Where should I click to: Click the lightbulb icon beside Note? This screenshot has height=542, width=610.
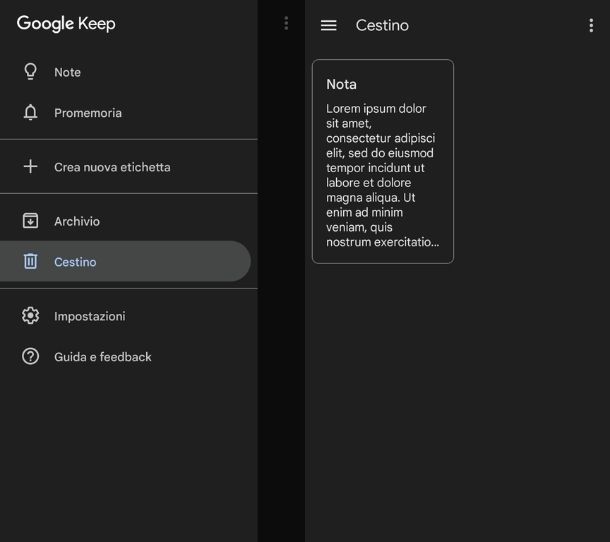[30, 72]
